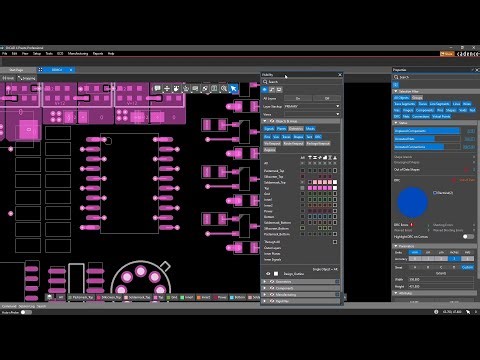Toggle the All checkbox for Silkscreen_Bottom layer

302,228
